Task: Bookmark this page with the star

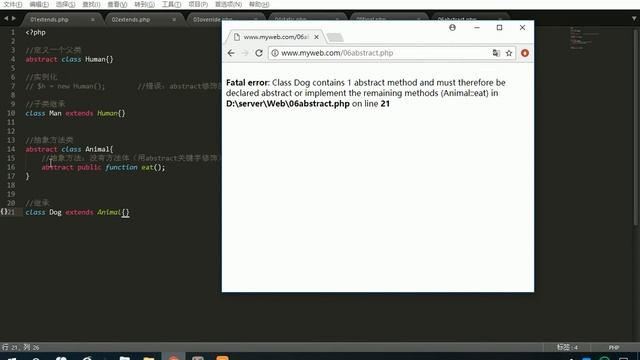Action: 509,53
